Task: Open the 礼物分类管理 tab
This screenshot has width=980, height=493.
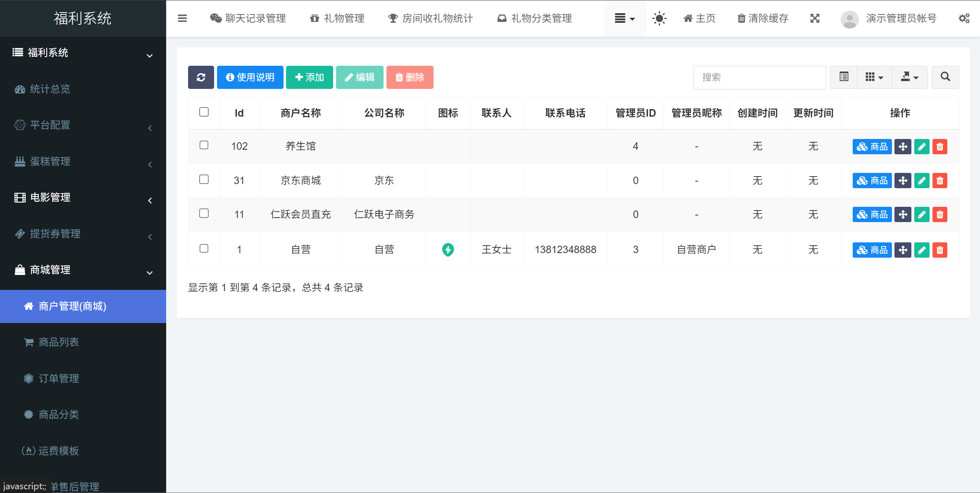Action: (534, 18)
